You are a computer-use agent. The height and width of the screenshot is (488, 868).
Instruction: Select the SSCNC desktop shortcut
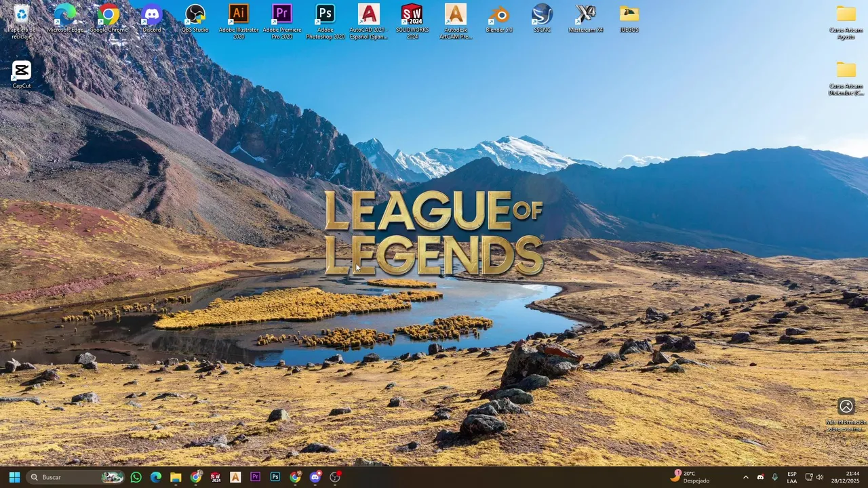(x=542, y=18)
